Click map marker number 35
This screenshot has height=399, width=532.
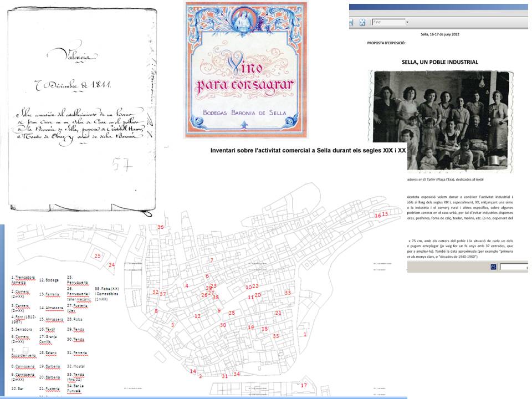point(276,336)
